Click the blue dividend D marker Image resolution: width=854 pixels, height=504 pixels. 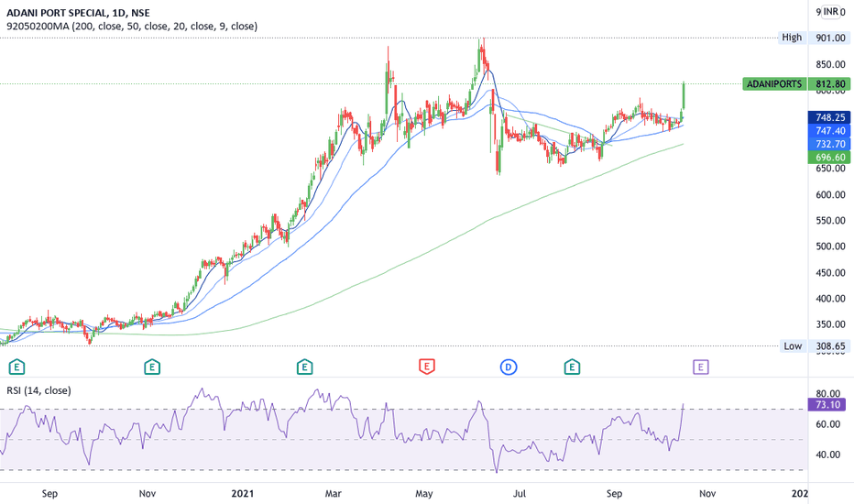(x=509, y=367)
